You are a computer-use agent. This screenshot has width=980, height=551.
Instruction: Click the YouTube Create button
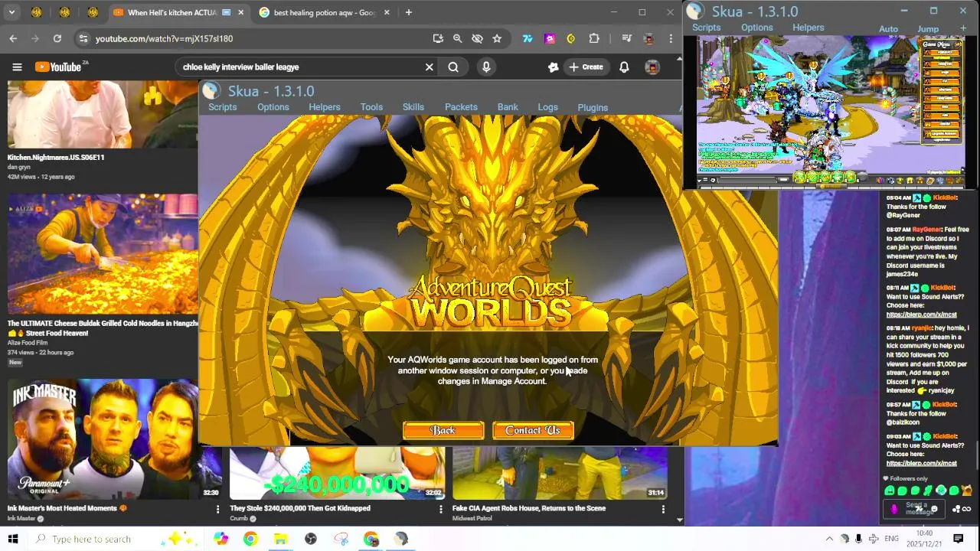(x=586, y=67)
